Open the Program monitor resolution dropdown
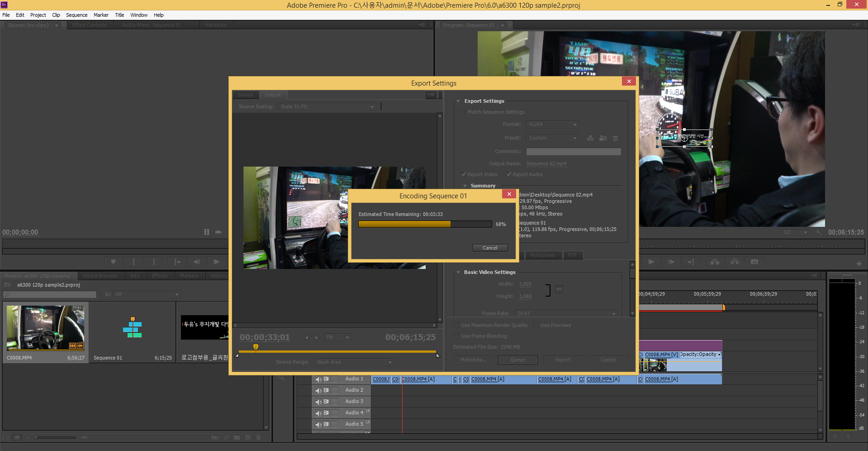Viewport: 868px width, 451px height. [794, 232]
